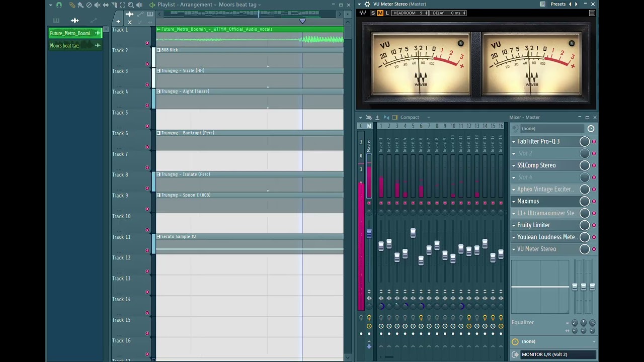Screen dimensions: 644x362
Task: Select the Draw pencil tool in playlist
Action: [x=72, y=5]
